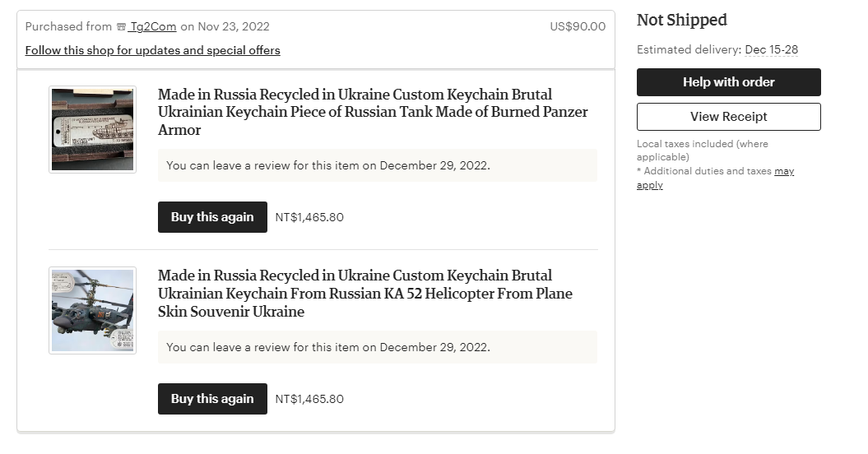Screen dimensions: 868x454
Task: Buy the tank armor keychain again
Action: (212, 217)
